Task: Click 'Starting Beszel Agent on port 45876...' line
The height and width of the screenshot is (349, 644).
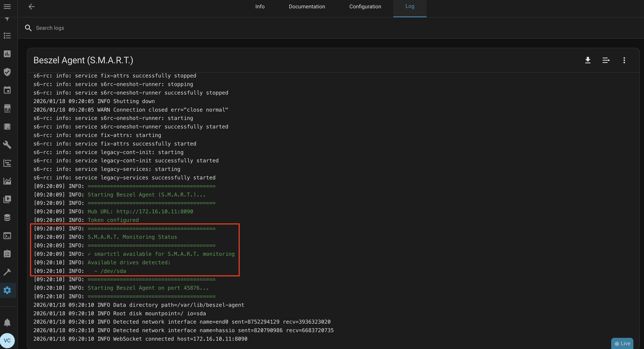Action: point(121,288)
